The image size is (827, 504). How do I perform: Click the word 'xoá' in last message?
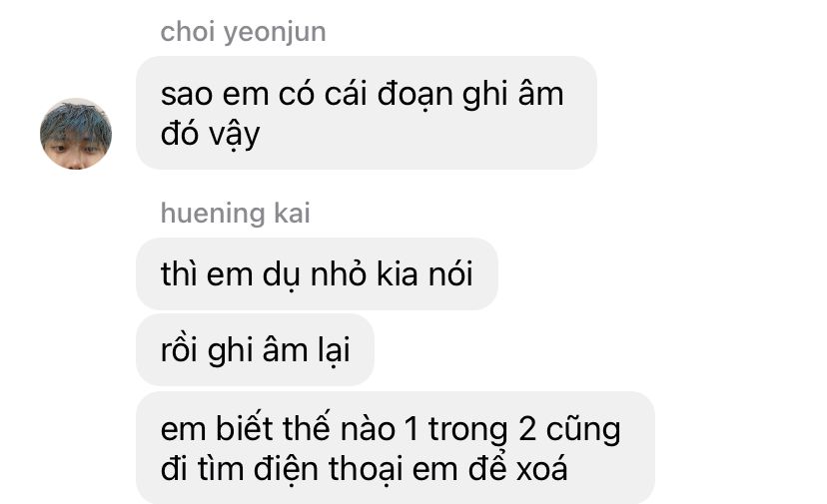click(541, 469)
